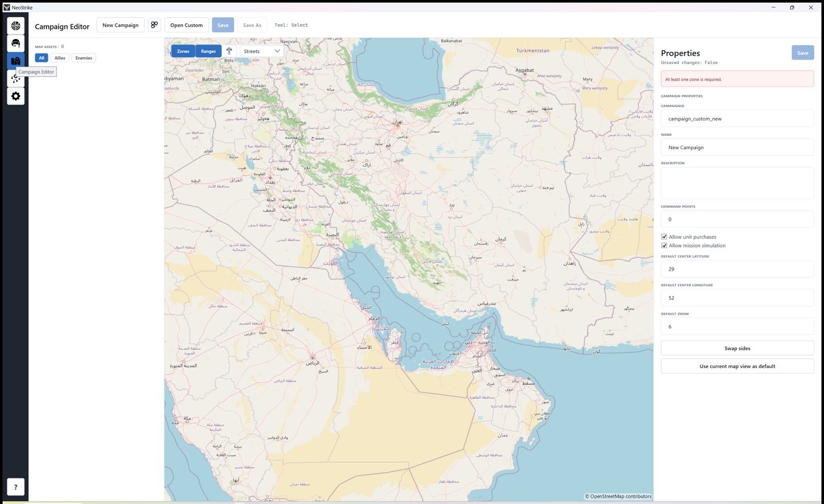Click the 'Unsaved changes: False' text

point(689,63)
